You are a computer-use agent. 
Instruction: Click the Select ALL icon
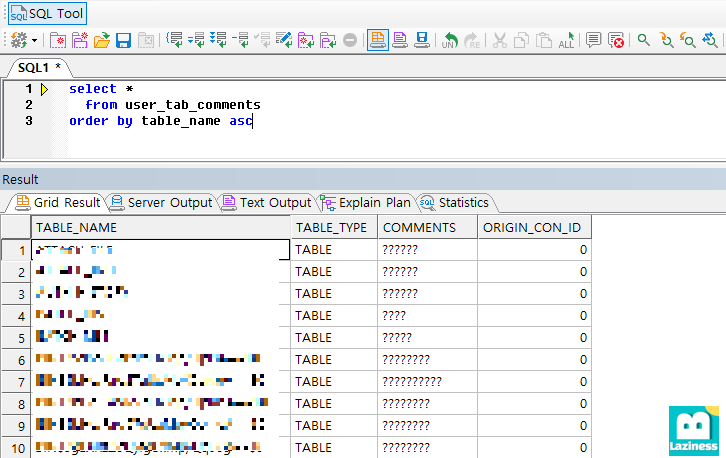click(x=566, y=41)
